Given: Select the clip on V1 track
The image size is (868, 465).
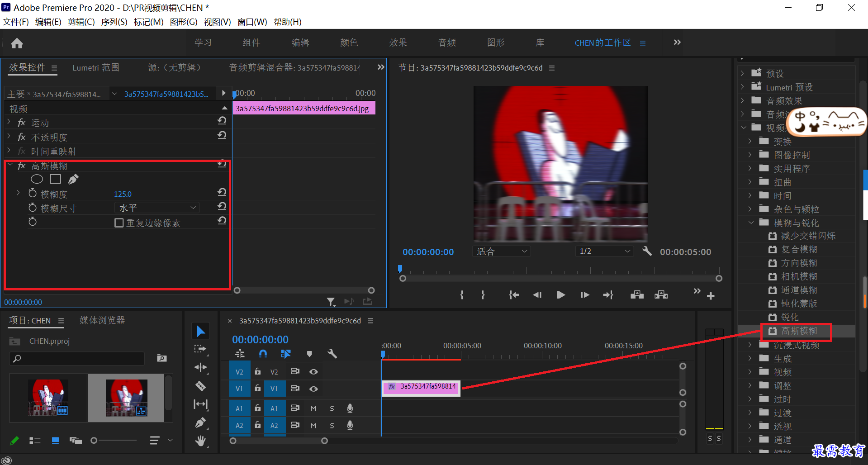Looking at the screenshot, I should click(x=421, y=388).
